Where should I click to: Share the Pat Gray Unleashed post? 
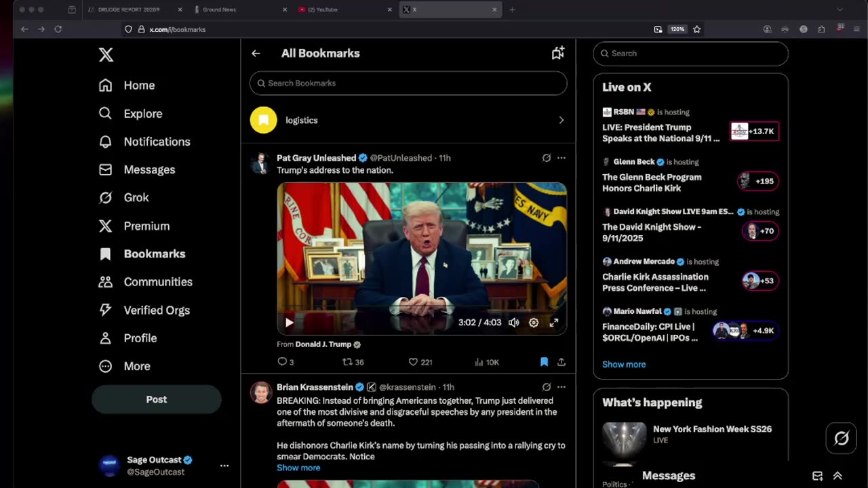561,362
